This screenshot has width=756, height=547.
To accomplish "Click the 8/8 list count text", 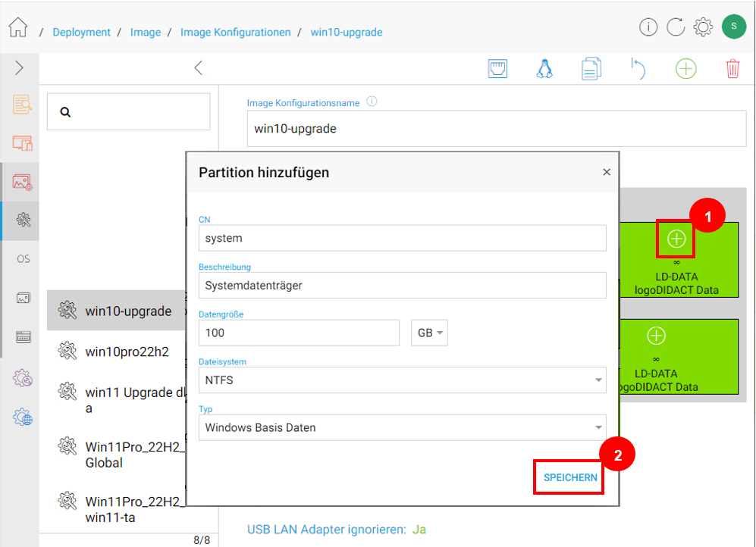I will click(202, 540).
